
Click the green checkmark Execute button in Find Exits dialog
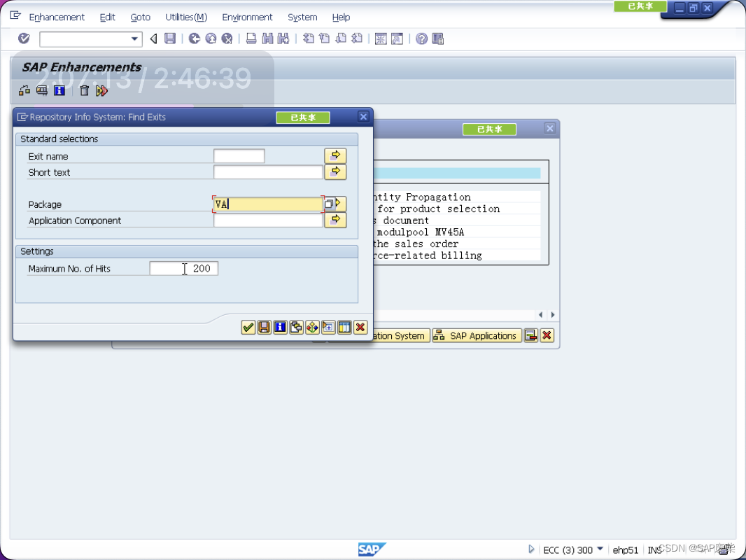(248, 328)
